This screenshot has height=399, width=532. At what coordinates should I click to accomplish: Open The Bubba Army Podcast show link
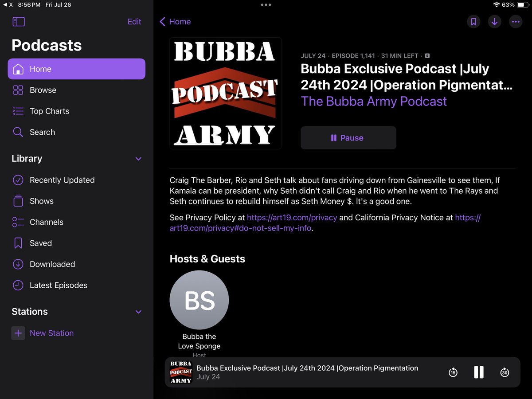pos(374,102)
